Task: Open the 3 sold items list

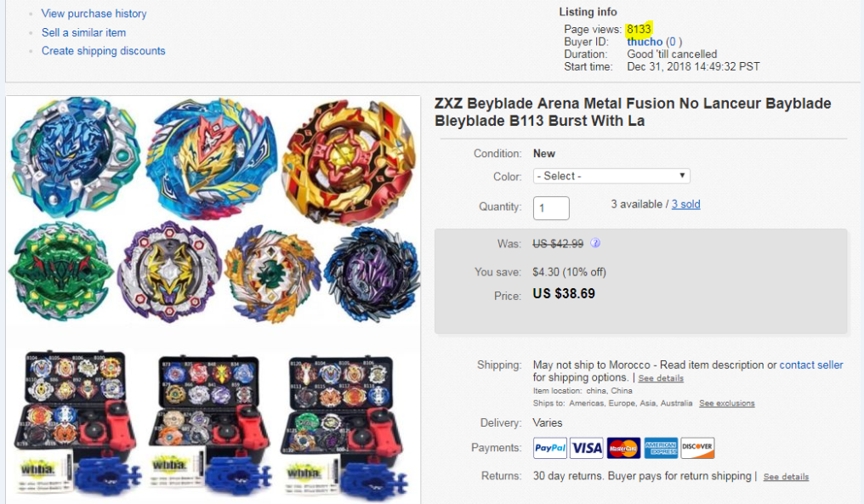Action: tap(685, 204)
